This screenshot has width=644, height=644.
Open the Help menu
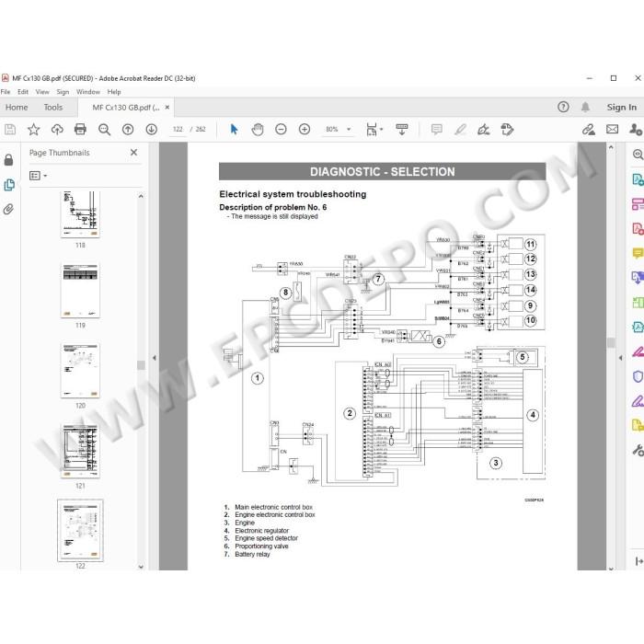[114, 92]
